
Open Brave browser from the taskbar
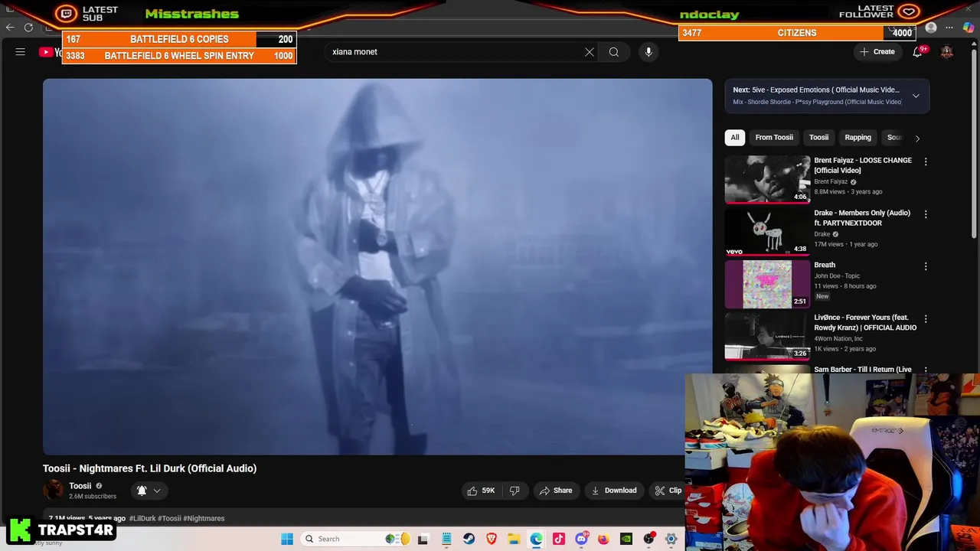pos(491,539)
